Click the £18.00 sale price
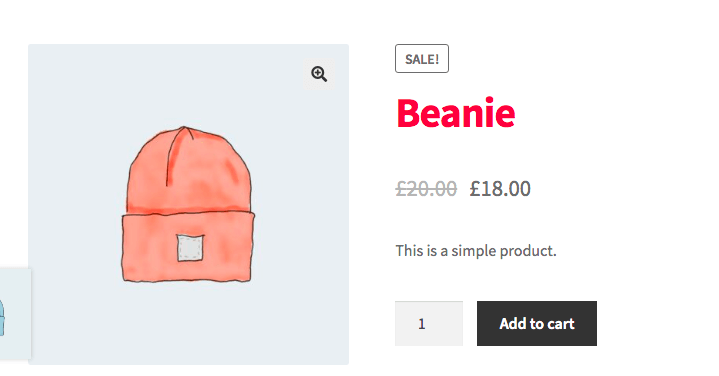The height and width of the screenshot is (376, 719). (500, 188)
